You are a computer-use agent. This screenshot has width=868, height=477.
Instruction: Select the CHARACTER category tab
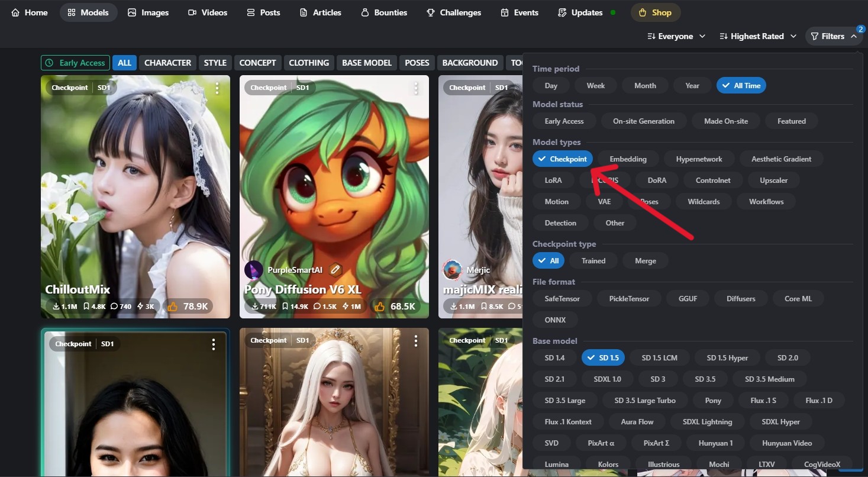[x=167, y=63]
